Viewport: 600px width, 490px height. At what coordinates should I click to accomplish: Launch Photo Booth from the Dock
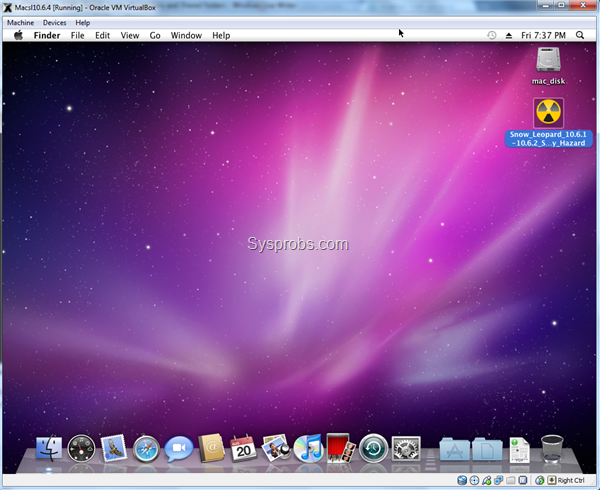pos(341,448)
